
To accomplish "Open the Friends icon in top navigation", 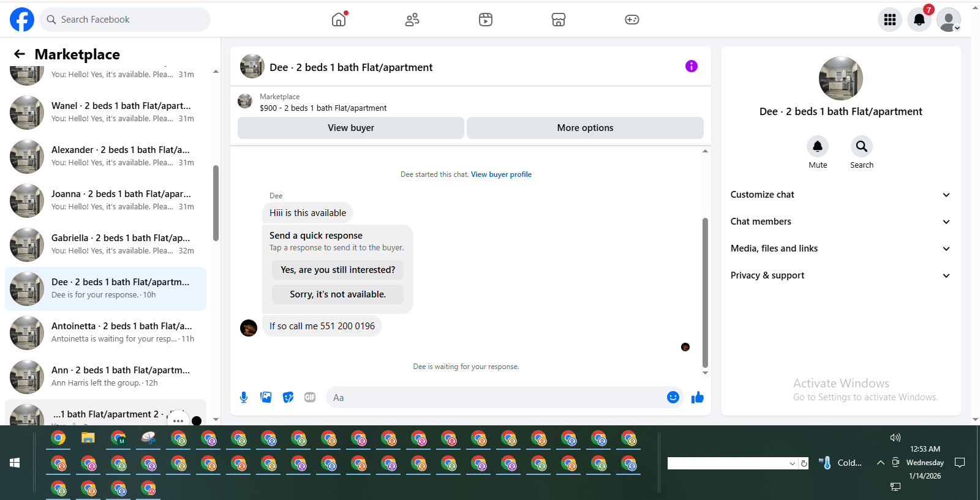I will point(412,20).
